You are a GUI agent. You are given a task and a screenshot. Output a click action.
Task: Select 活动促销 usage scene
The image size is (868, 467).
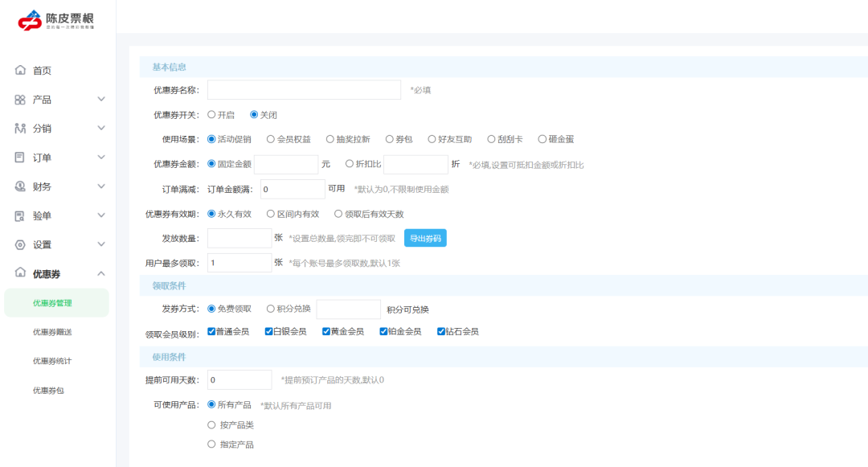tap(211, 139)
